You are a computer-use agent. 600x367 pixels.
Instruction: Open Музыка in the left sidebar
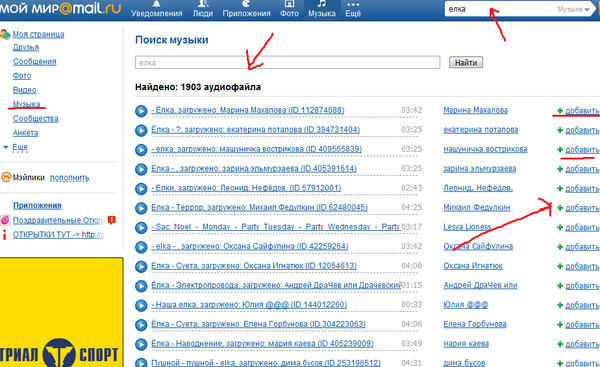coord(26,104)
